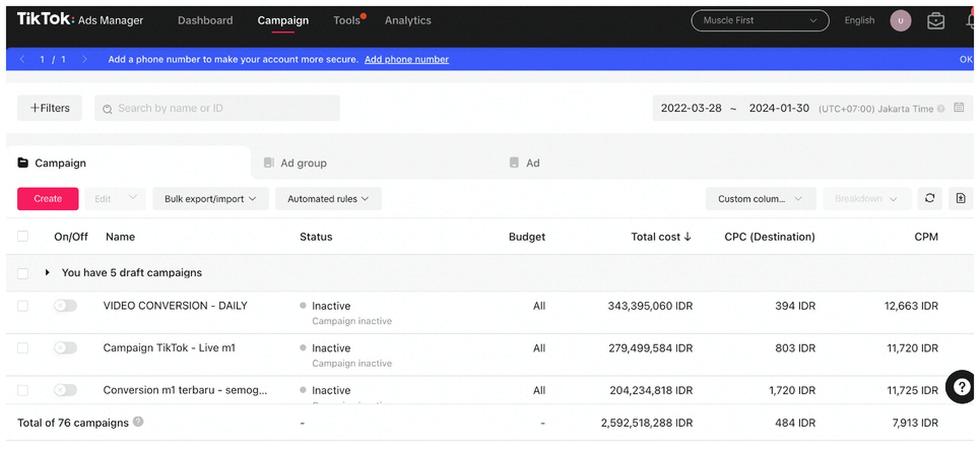Open the Tools menu
This screenshot has width=980, height=450.
[347, 20]
